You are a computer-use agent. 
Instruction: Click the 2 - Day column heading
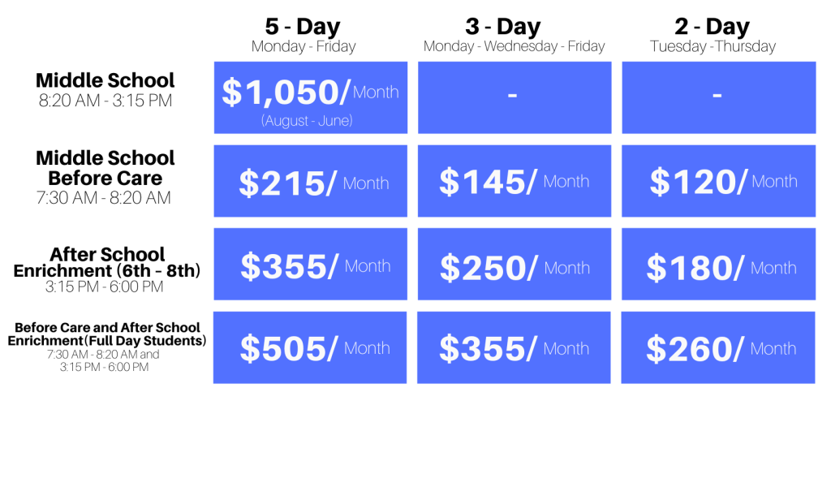[713, 27]
